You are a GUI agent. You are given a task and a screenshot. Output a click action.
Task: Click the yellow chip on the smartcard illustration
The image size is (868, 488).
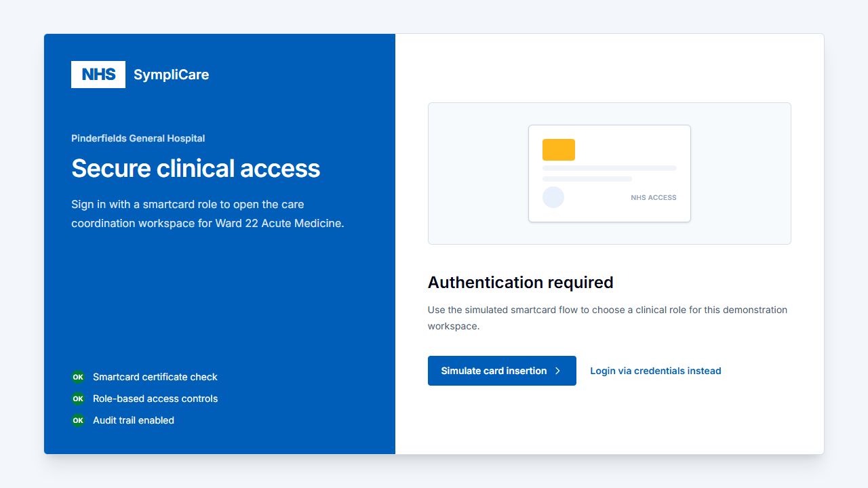tap(559, 150)
